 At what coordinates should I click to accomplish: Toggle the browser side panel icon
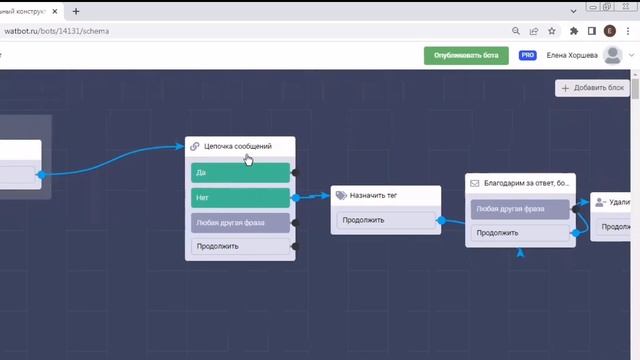[592, 31]
